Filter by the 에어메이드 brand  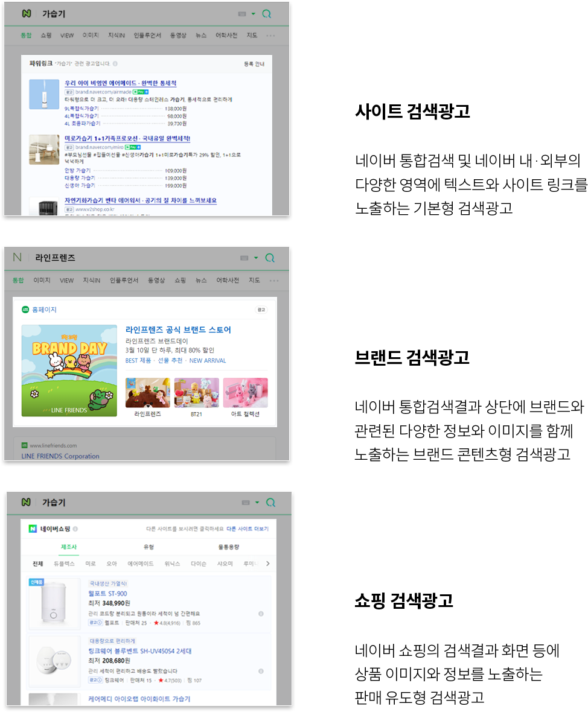[141, 564]
